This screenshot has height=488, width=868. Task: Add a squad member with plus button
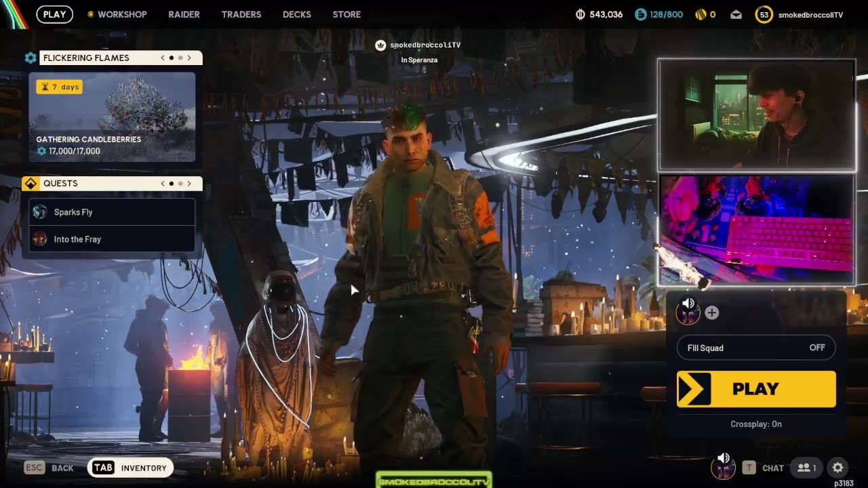click(x=711, y=312)
